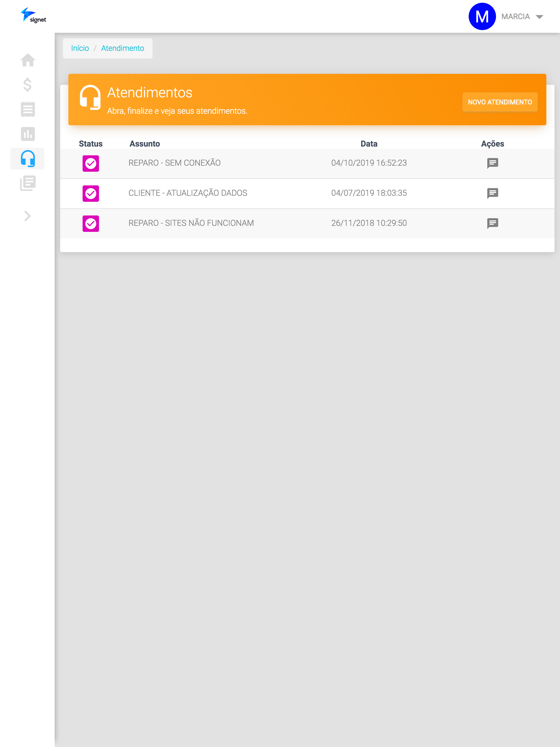The image size is (560, 747).
Task: Open the MARCIA user dropdown arrow
Action: point(539,17)
